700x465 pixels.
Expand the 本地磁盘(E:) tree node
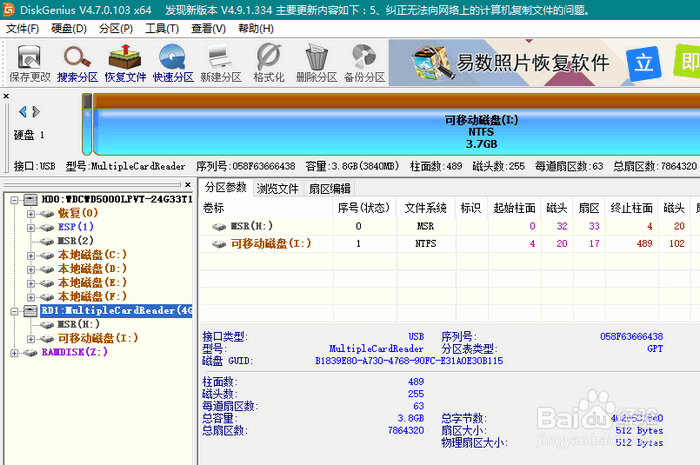point(31,283)
